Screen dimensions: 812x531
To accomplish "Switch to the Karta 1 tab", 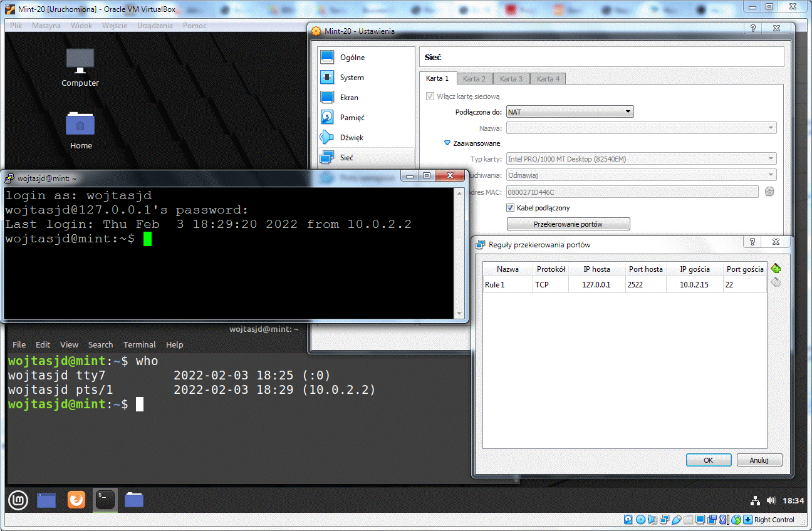I will (437, 79).
